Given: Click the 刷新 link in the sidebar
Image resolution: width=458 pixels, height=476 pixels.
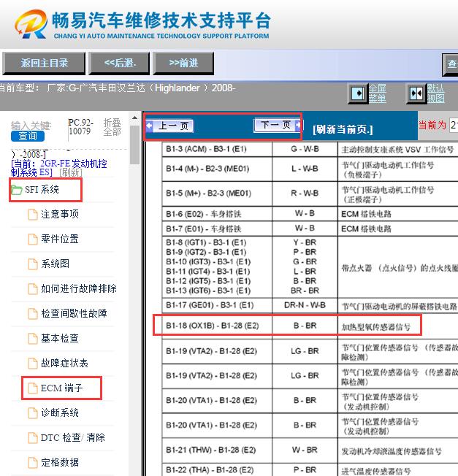Looking at the screenshot, I should [71, 172].
